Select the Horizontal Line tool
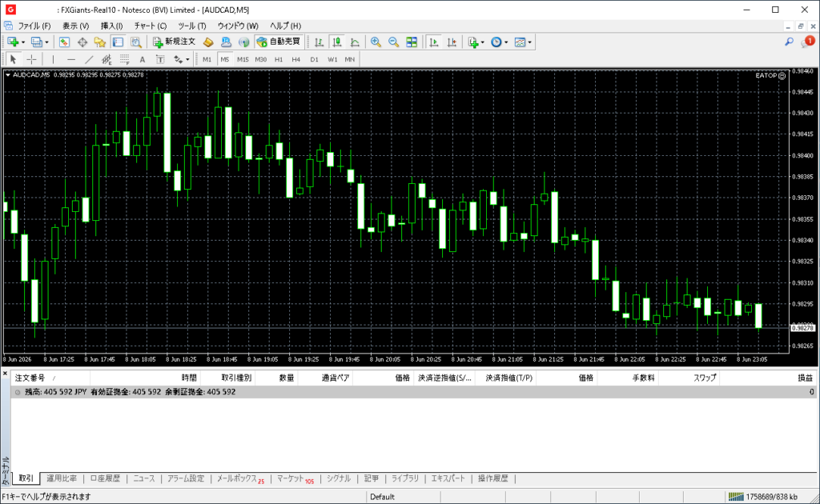This screenshot has width=820, height=504. [x=71, y=59]
